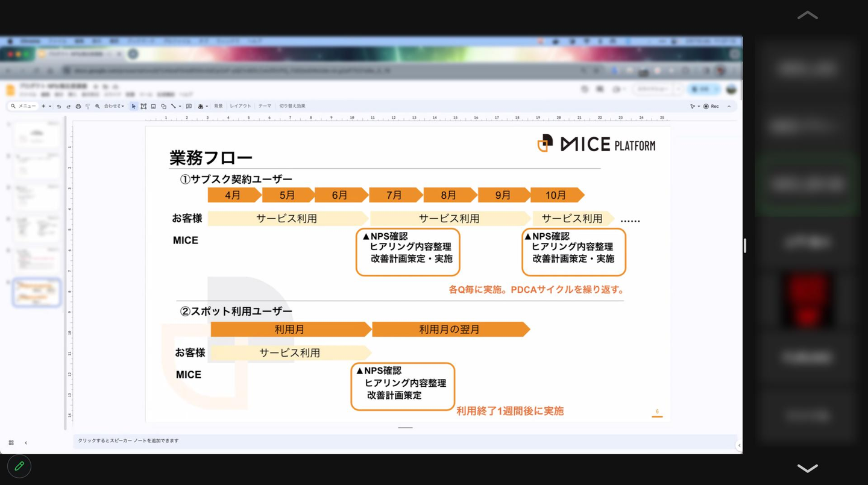This screenshot has width=868, height=485.
Task: Select the second slide thumbnail
Action: click(36, 166)
